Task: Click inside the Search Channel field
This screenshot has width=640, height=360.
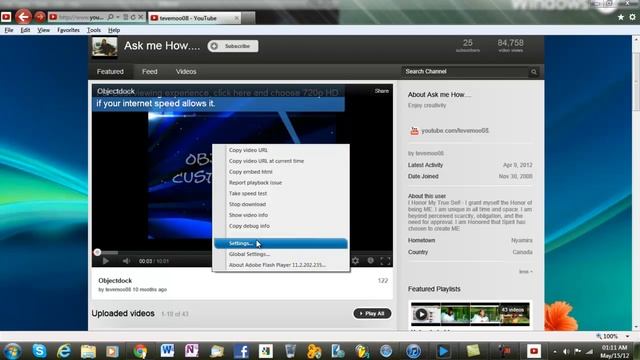Action: [465, 72]
